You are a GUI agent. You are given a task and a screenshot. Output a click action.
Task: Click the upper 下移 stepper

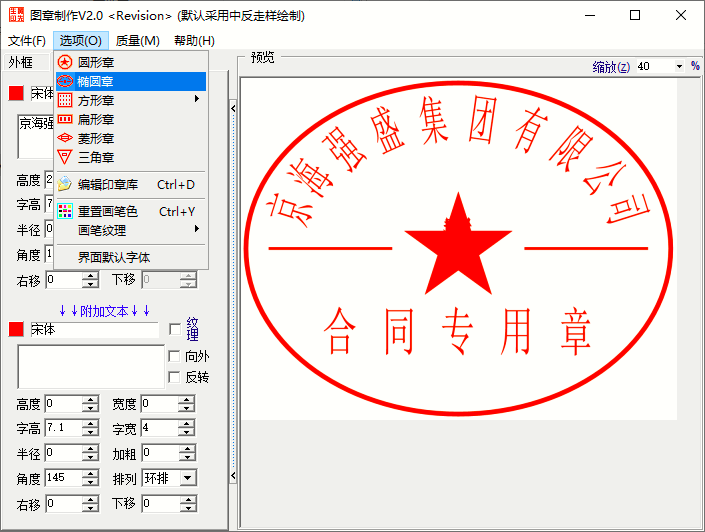[188, 280]
